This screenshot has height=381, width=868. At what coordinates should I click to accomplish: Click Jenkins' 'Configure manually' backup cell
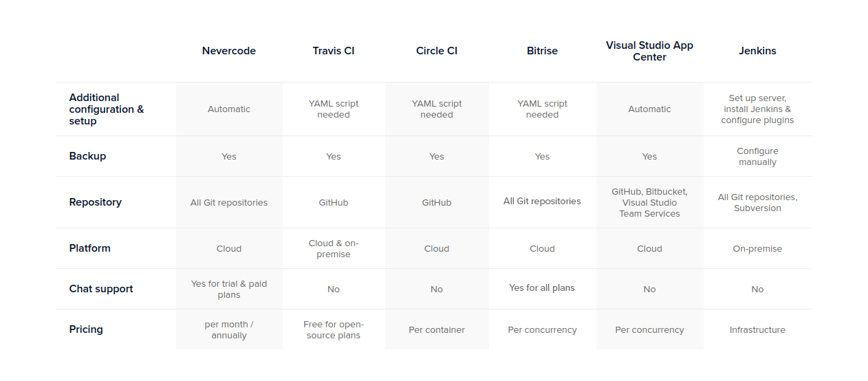pos(757,157)
